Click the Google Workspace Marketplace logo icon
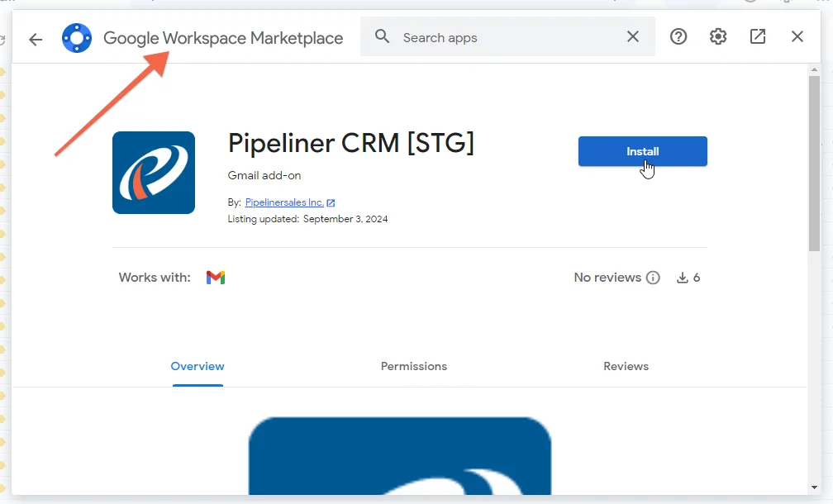 77,38
